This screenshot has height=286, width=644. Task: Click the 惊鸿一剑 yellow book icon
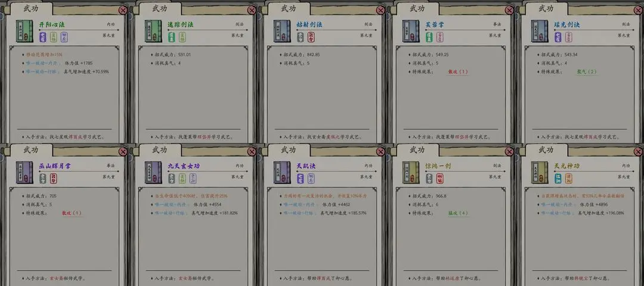point(411,172)
